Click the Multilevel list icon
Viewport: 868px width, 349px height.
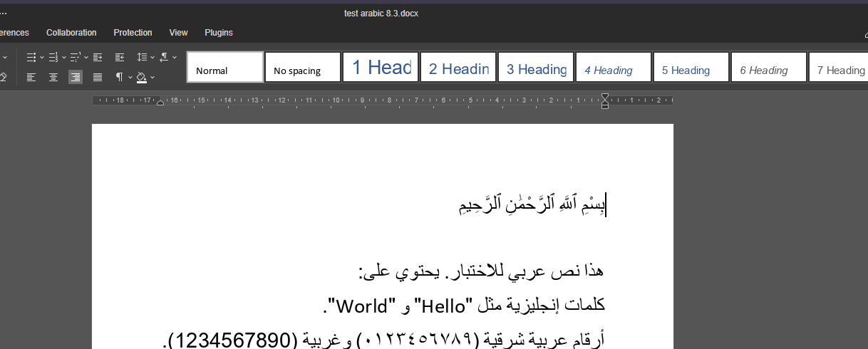75,57
